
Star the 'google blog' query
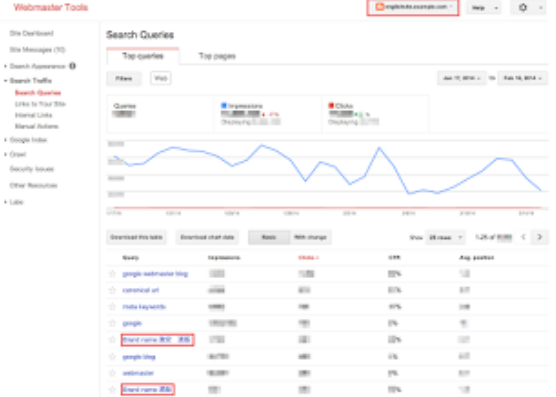112,357
